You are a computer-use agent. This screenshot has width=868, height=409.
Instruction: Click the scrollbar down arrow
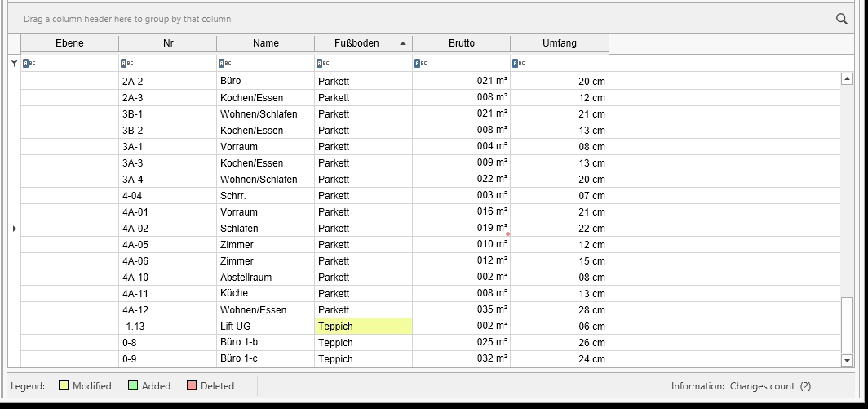tap(847, 361)
